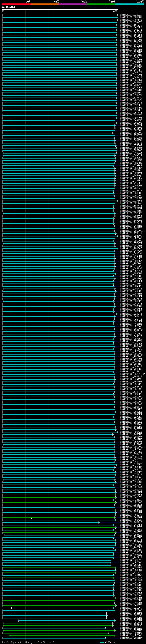Select the hit label UniRef100_P42922
146x644 pixels.
131,557
